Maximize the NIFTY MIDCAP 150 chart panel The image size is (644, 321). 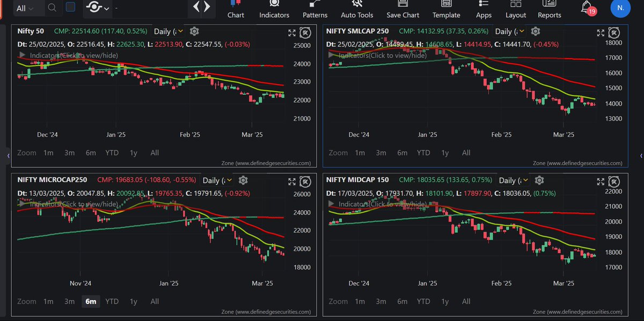point(601,182)
